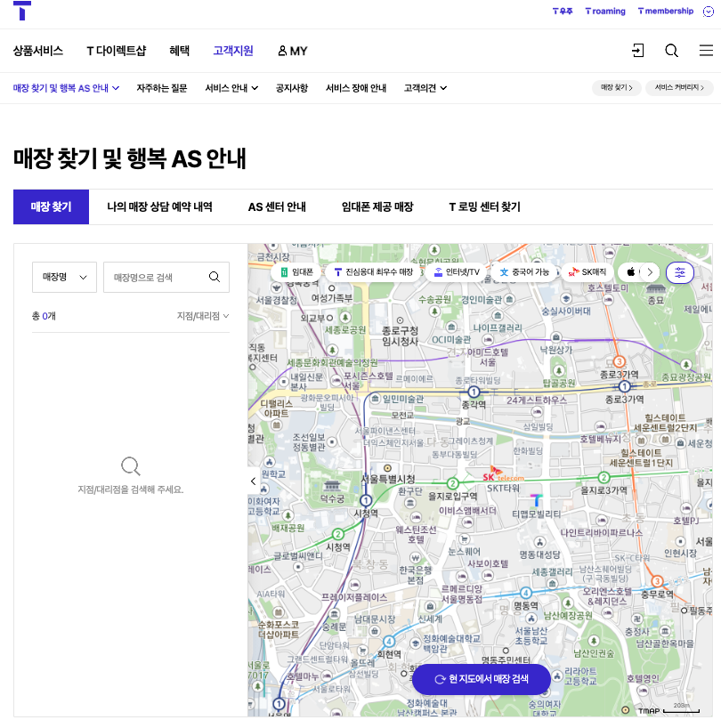Switch to 나의 매장 상담 예약 내역 tab
Screen dimensions: 721x728
[x=159, y=207]
